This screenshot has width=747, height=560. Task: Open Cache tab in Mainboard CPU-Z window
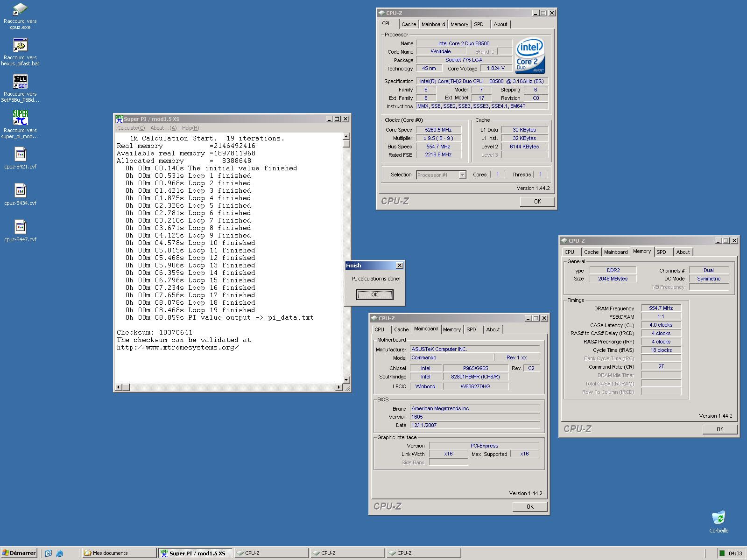401,329
